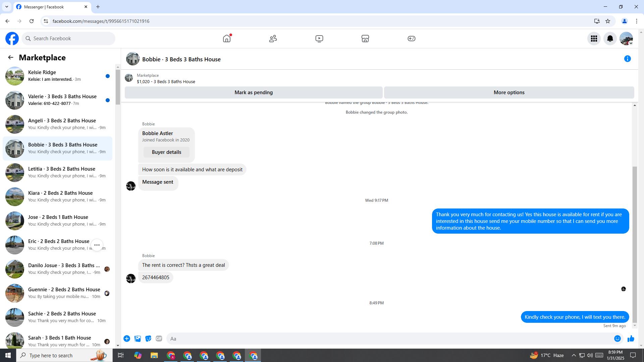This screenshot has width=644, height=362.
Task: Open Sachie 2 Beds 2 Baths conversation
Action: point(57,317)
